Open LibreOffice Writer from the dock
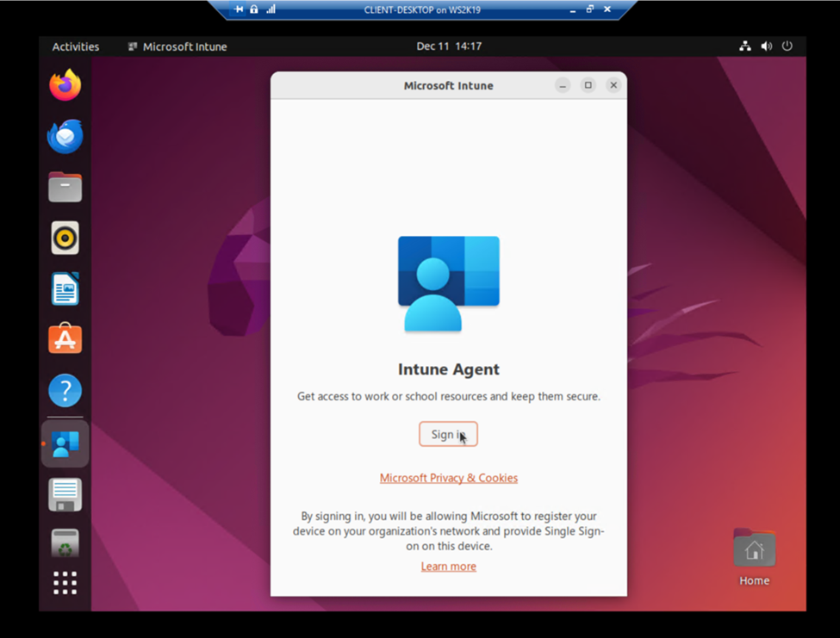The width and height of the screenshot is (840, 638). point(65,288)
